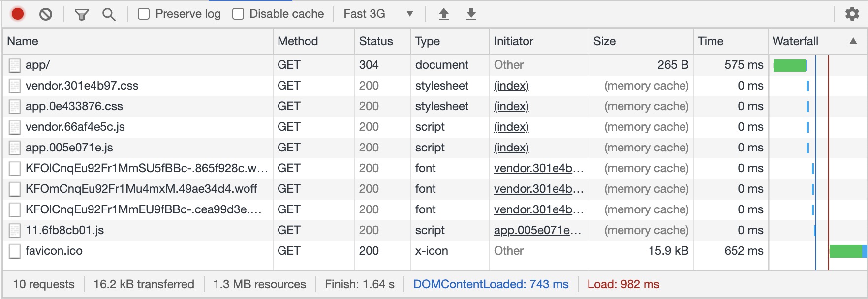Open (index) initiator for app.0e433876.css
The width and height of the screenshot is (868, 299).
pos(511,106)
